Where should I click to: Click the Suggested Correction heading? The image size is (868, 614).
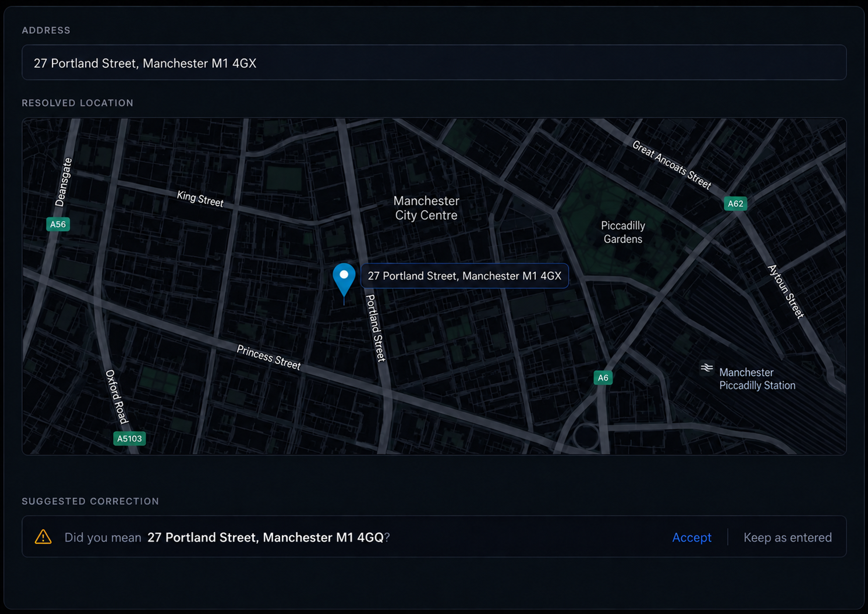pyautogui.click(x=90, y=501)
